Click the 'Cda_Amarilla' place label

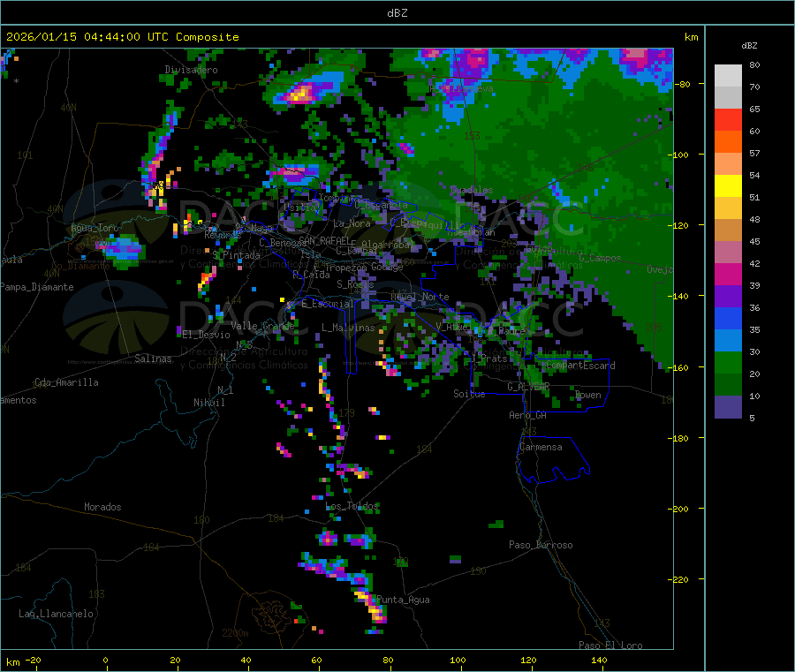66,382
